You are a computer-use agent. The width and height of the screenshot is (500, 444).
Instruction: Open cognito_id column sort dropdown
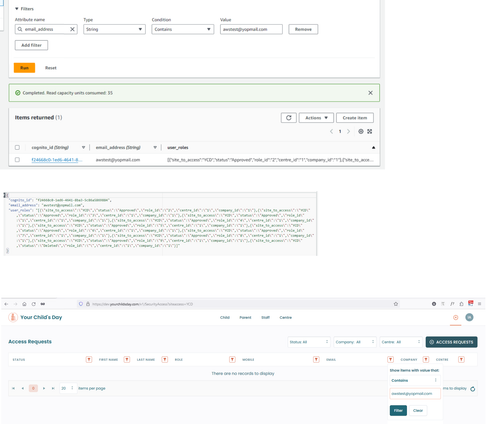(83, 147)
